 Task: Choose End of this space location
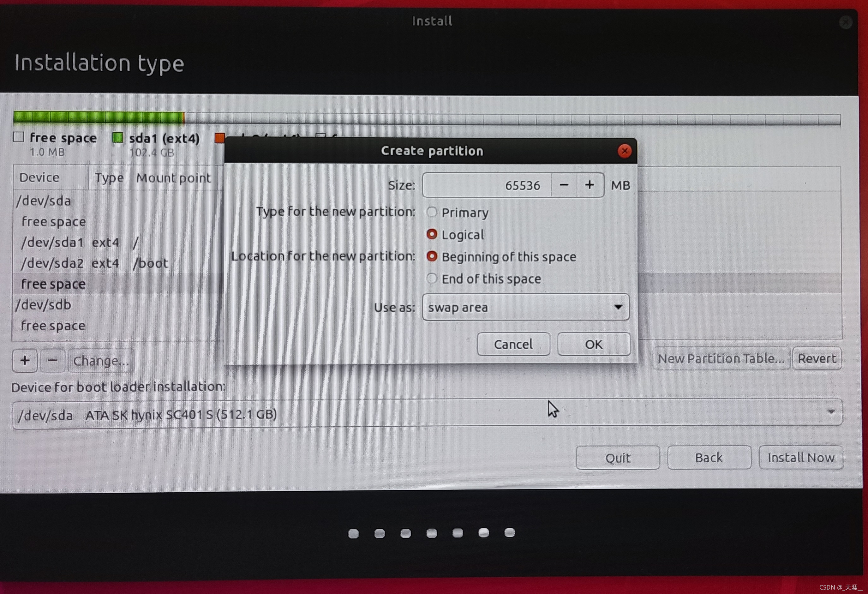pos(432,278)
